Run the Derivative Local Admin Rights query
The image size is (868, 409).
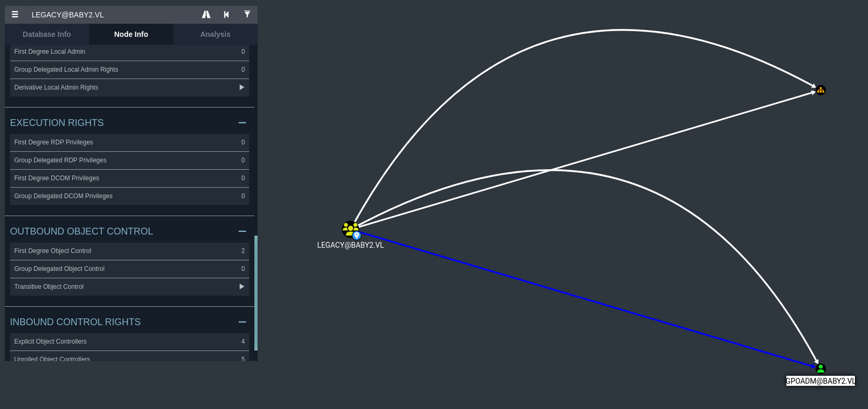point(242,87)
